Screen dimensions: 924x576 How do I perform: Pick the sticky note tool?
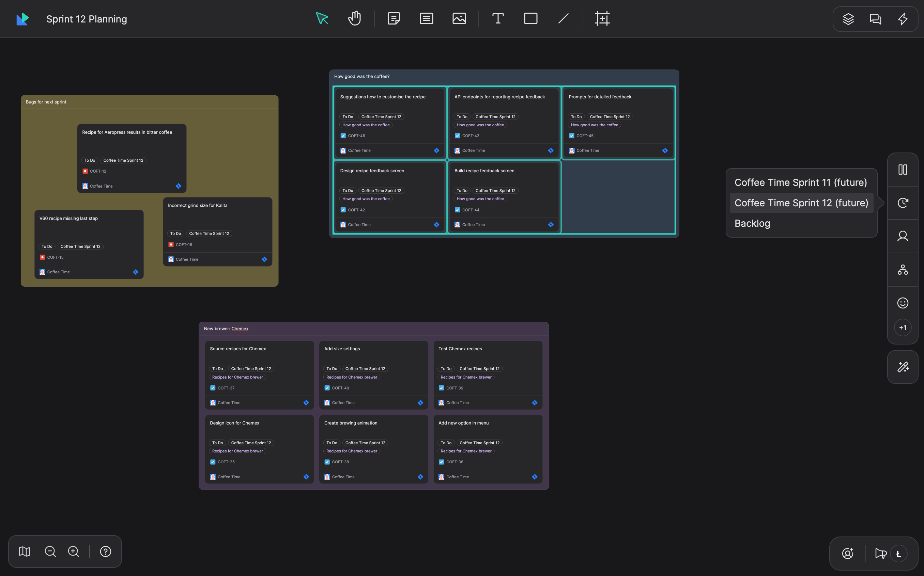(x=394, y=18)
